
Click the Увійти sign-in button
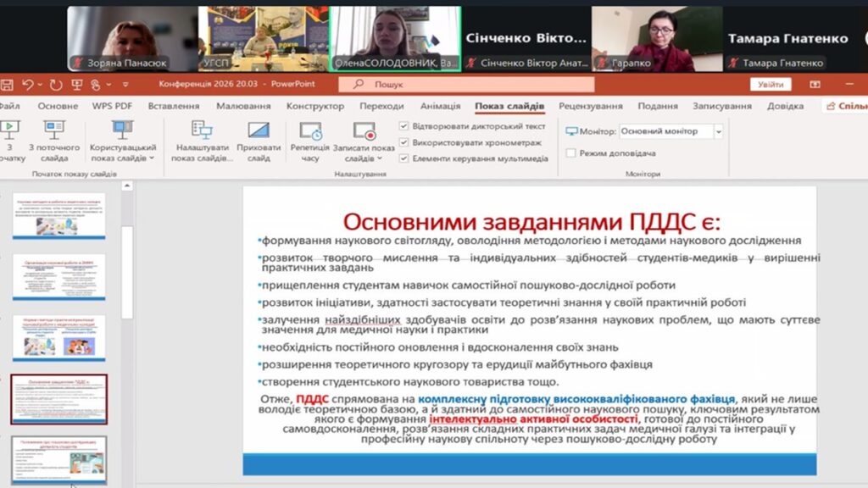coord(771,85)
